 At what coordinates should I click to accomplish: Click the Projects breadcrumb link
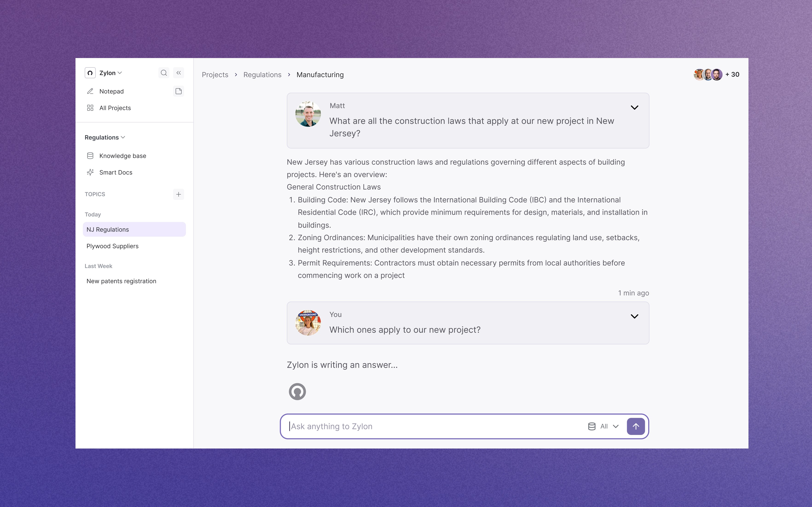[215, 75]
